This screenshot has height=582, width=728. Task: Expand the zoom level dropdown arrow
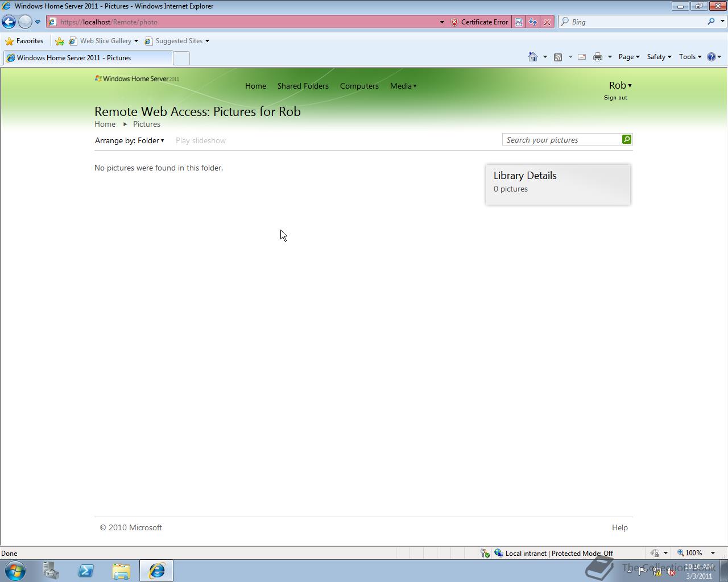[713, 553]
